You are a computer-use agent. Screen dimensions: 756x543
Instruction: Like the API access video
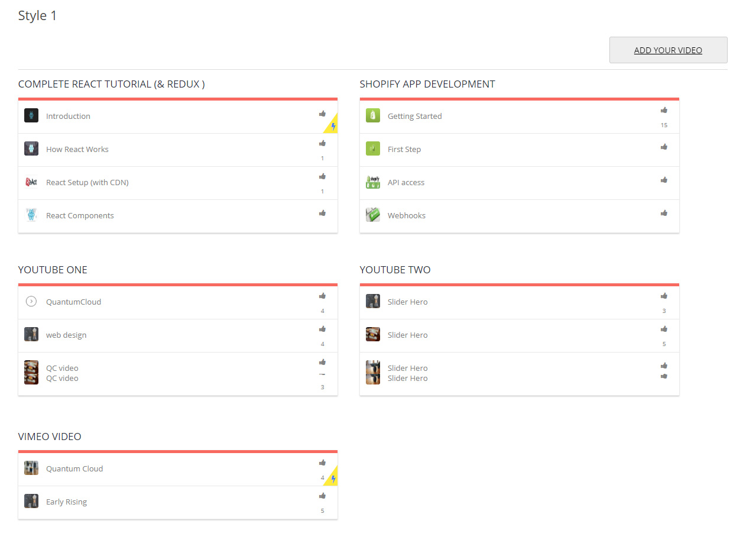coord(664,180)
